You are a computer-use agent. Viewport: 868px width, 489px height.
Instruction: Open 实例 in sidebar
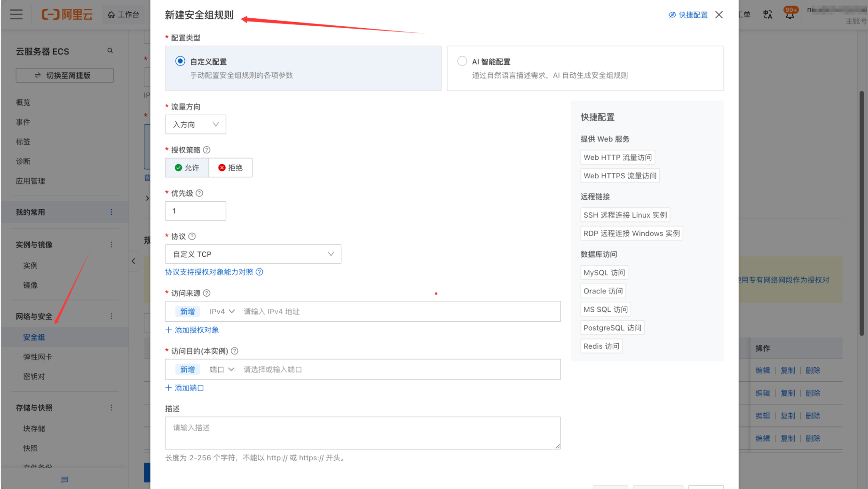click(x=31, y=266)
